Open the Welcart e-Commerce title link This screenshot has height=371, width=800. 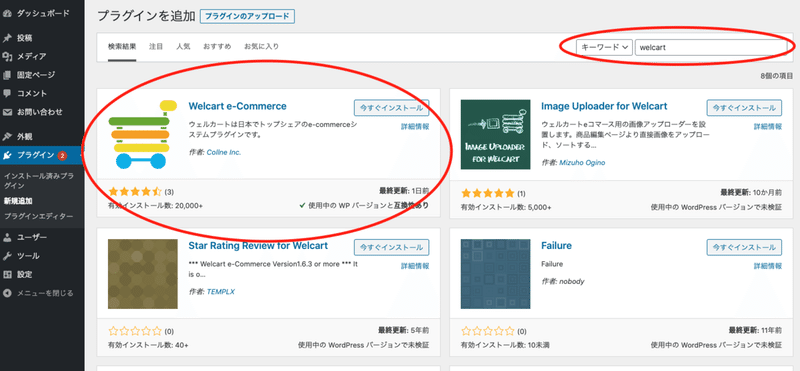[x=237, y=106]
